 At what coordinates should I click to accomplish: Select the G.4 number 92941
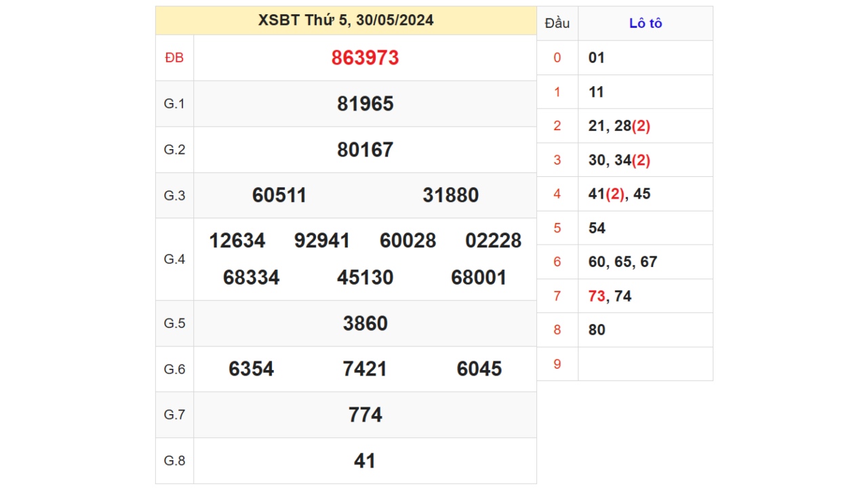pos(322,241)
